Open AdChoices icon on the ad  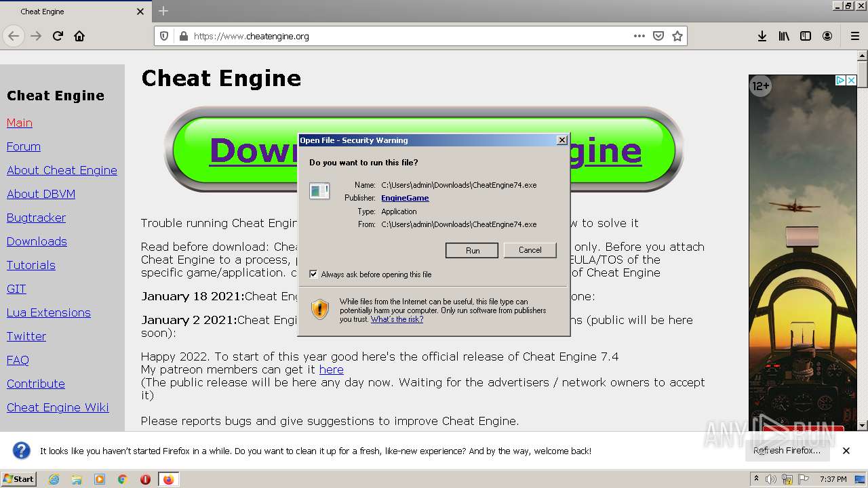pyautogui.click(x=840, y=80)
